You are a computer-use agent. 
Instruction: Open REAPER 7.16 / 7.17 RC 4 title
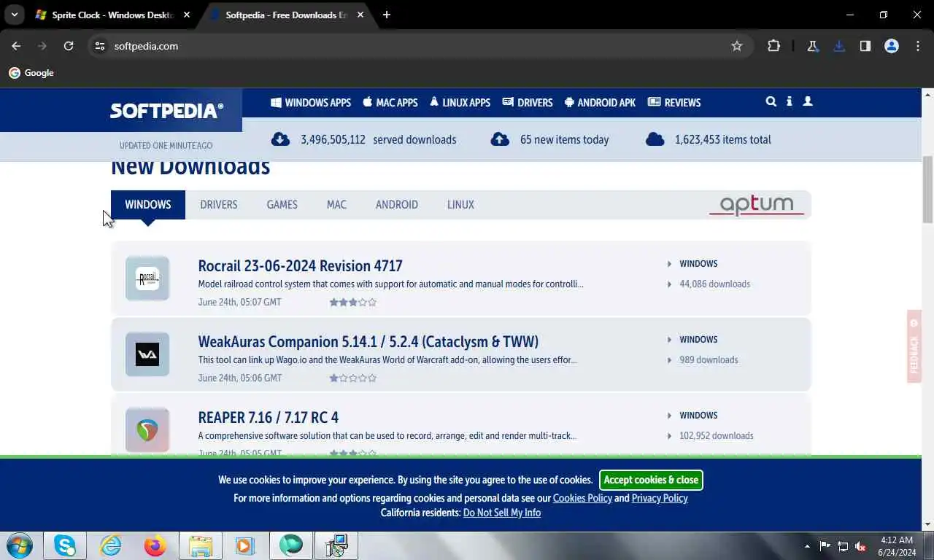[x=268, y=417]
